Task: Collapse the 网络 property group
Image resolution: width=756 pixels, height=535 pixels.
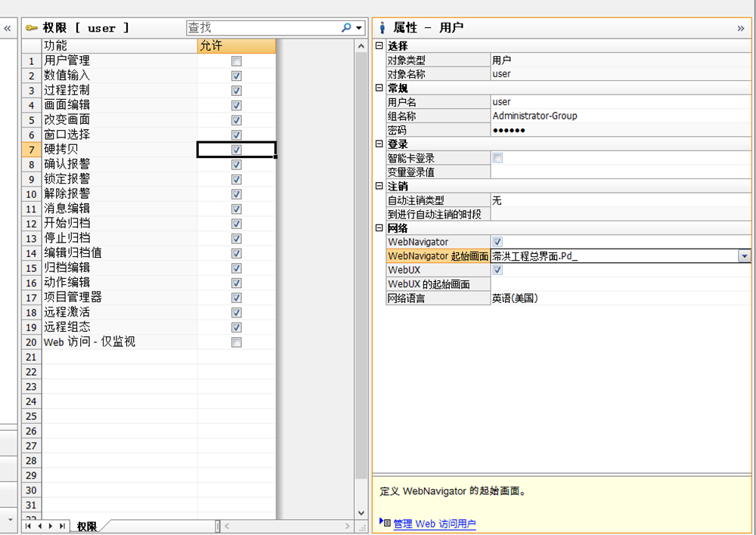Action: click(x=380, y=228)
